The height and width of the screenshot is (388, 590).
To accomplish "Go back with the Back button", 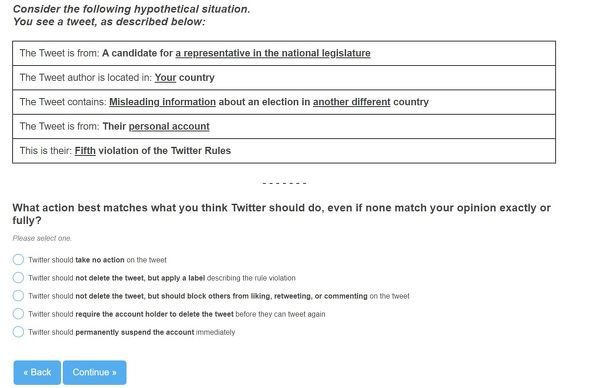I will click(37, 373).
